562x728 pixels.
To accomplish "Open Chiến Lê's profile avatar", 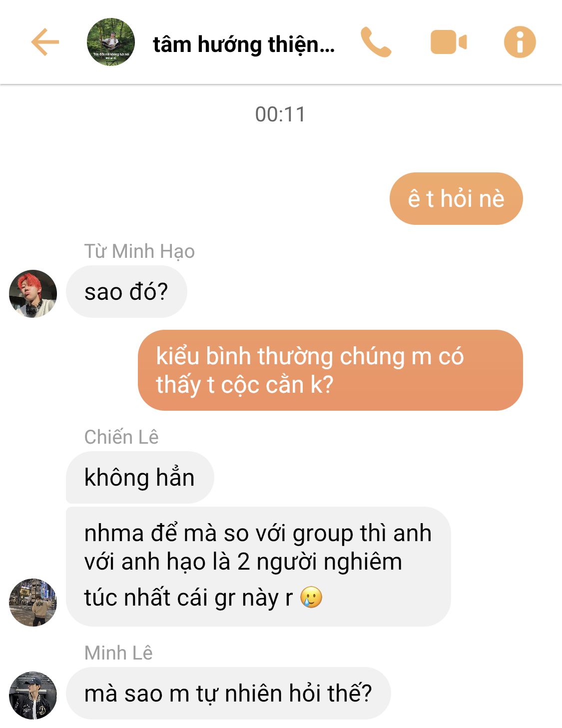I will point(33,603).
